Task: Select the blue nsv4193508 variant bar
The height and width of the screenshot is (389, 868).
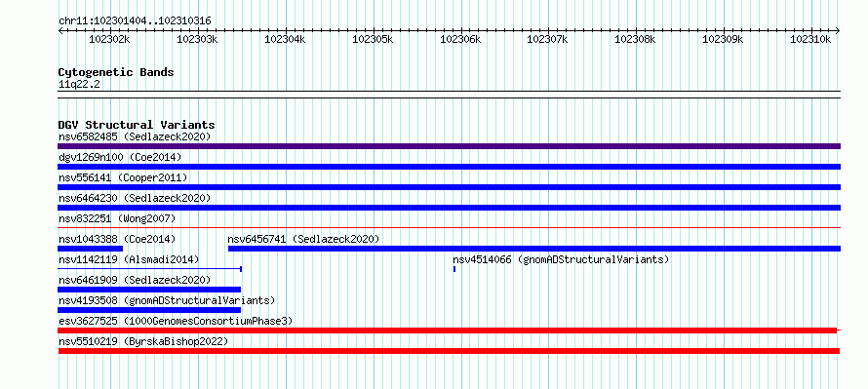Action: (149, 310)
